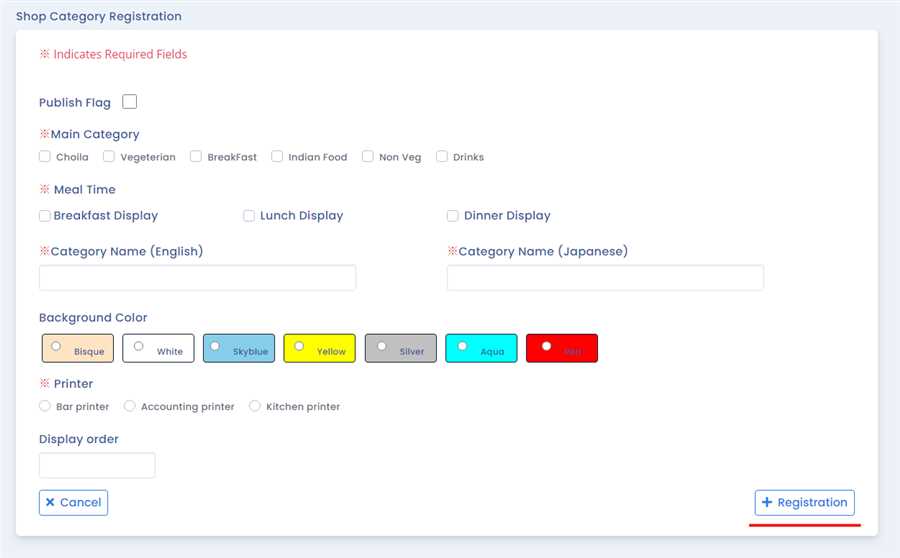Check the Cholla main category
Viewport: 900px width, 558px height.
[45, 157]
